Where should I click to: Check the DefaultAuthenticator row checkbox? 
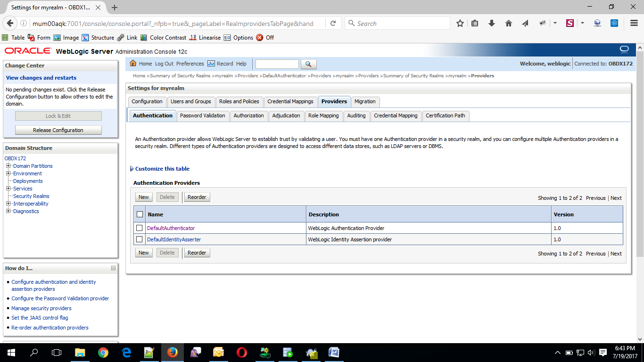pyautogui.click(x=139, y=228)
